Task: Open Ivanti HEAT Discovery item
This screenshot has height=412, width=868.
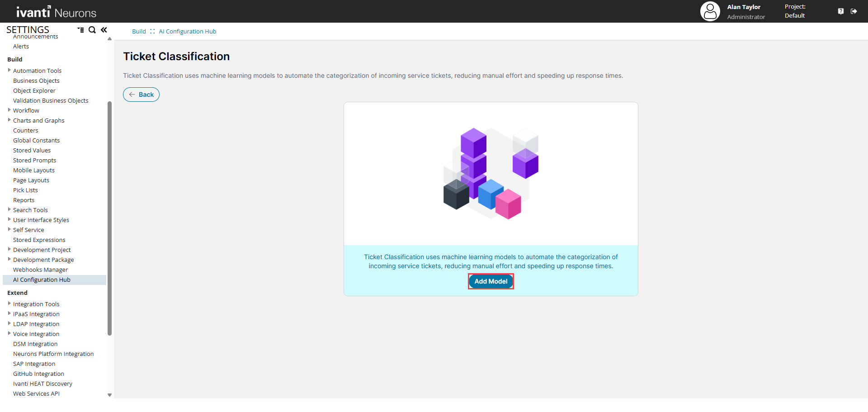Action: coord(42,384)
